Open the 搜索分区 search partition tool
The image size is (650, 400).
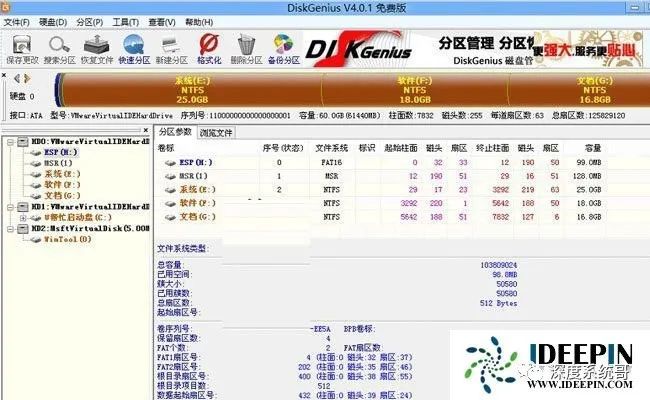point(60,50)
